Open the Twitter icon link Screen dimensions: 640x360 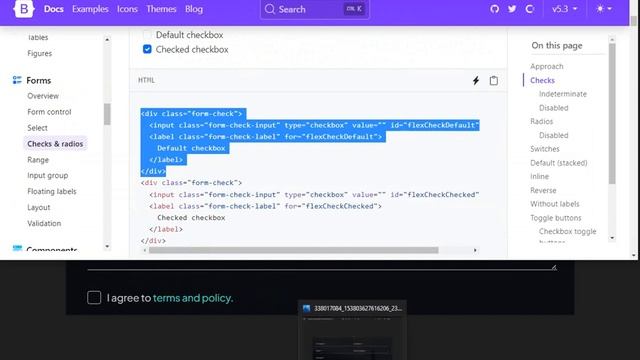512,9
